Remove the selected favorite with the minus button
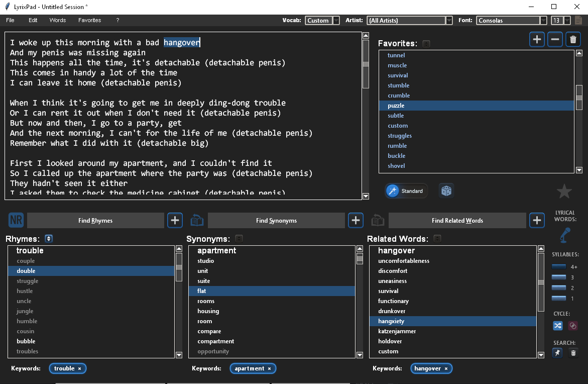This screenshot has height=384, width=588. (555, 39)
